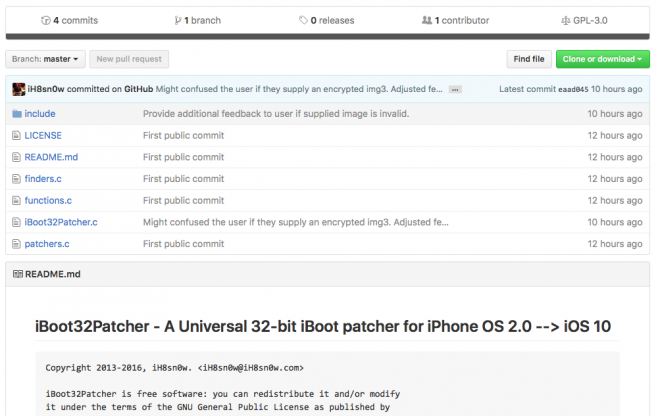View the GPL-3.0 license link
Viewport: 660px width, 416px height.
click(x=584, y=20)
